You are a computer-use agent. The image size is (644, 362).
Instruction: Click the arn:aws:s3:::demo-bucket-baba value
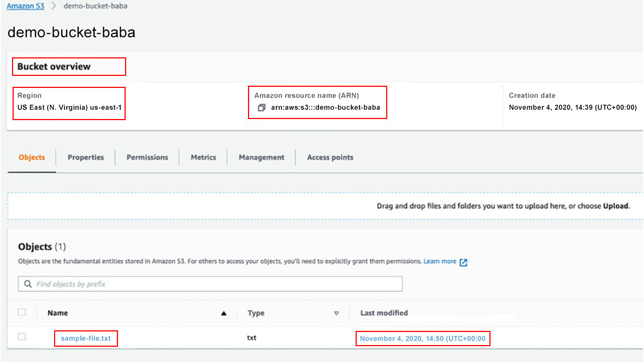coord(326,108)
